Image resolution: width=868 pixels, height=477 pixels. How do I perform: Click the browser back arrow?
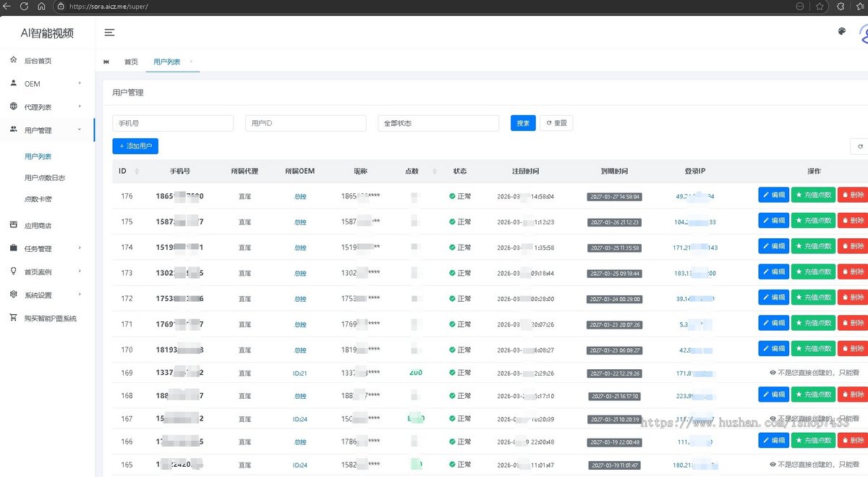(7, 6)
